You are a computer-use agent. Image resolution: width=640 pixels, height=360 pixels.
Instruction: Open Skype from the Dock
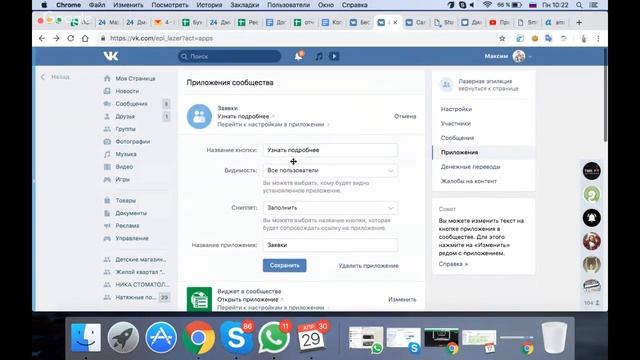tap(236, 338)
